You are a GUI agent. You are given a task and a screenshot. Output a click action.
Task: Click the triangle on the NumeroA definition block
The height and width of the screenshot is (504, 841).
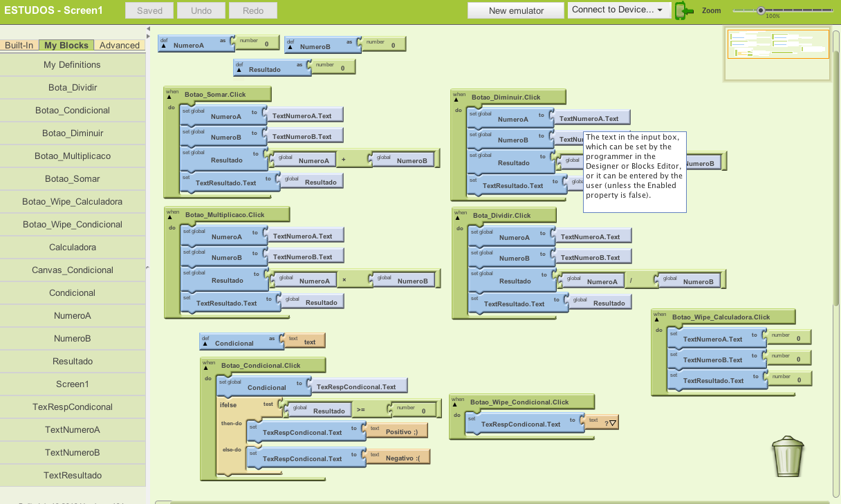(163, 46)
